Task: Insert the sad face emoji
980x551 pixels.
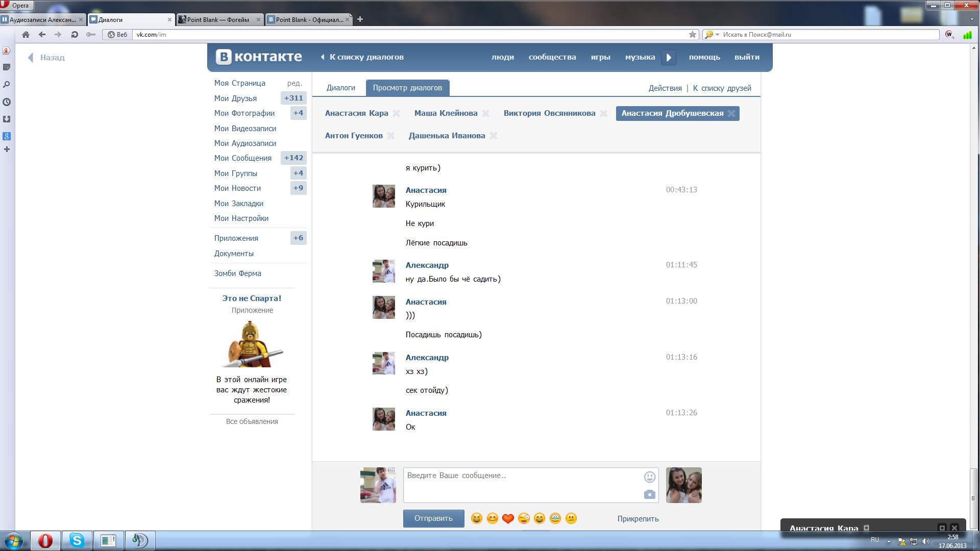Action: (571, 518)
